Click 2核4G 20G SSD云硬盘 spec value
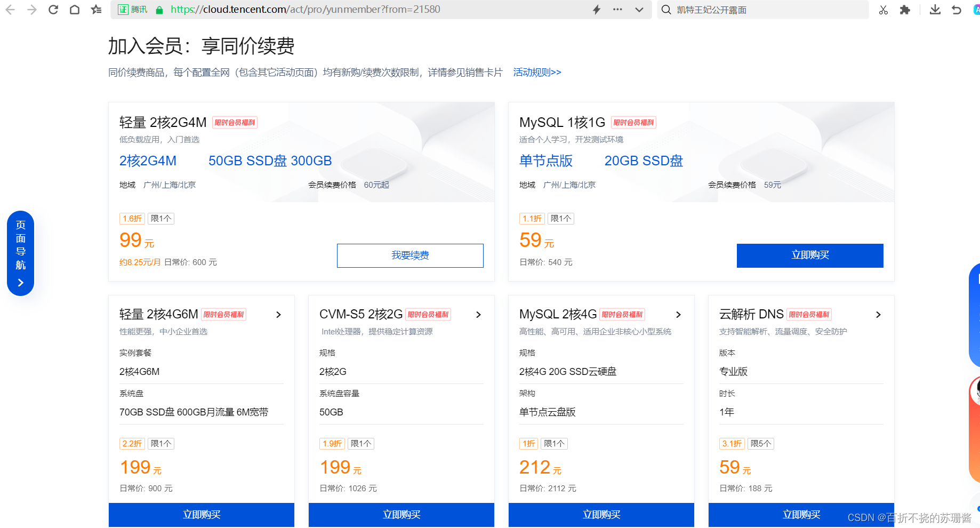The width and height of the screenshot is (980, 528). point(568,372)
